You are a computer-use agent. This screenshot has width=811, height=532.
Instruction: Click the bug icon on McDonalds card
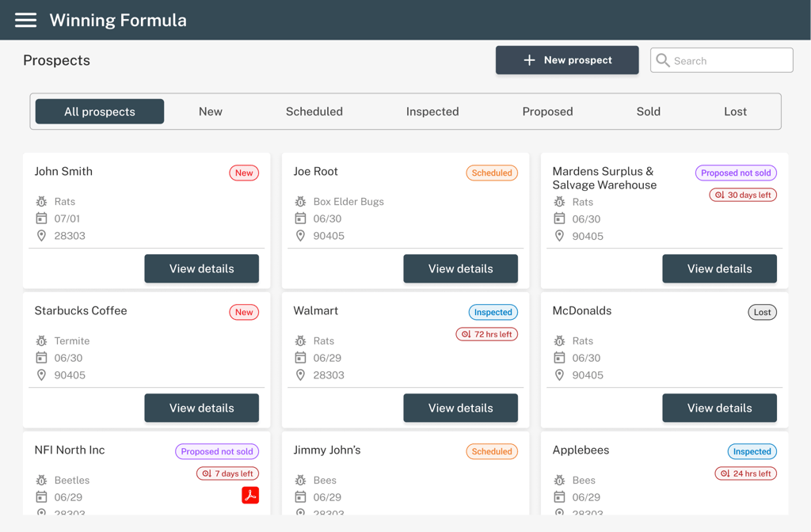click(x=559, y=341)
